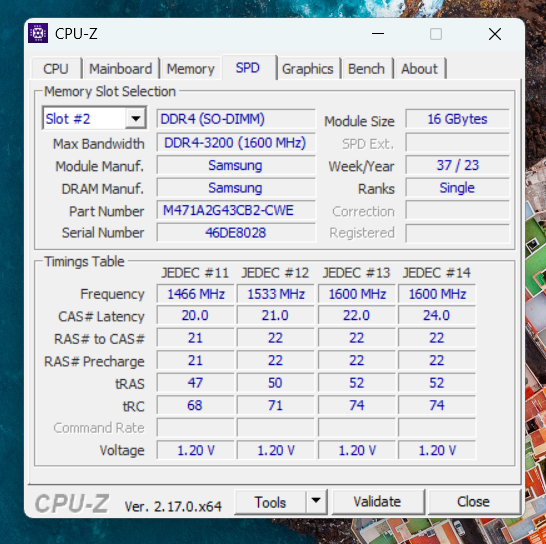546x544 pixels.
Task: Click the version text Ver. 2.17.0.x64
Action: click(173, 506)
